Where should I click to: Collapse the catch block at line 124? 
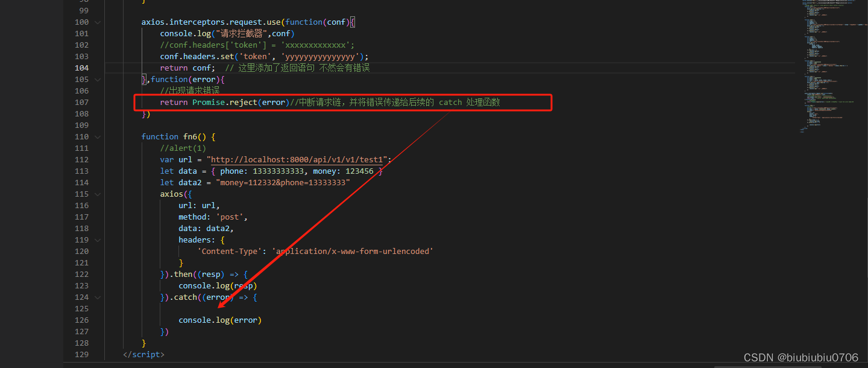97,297
